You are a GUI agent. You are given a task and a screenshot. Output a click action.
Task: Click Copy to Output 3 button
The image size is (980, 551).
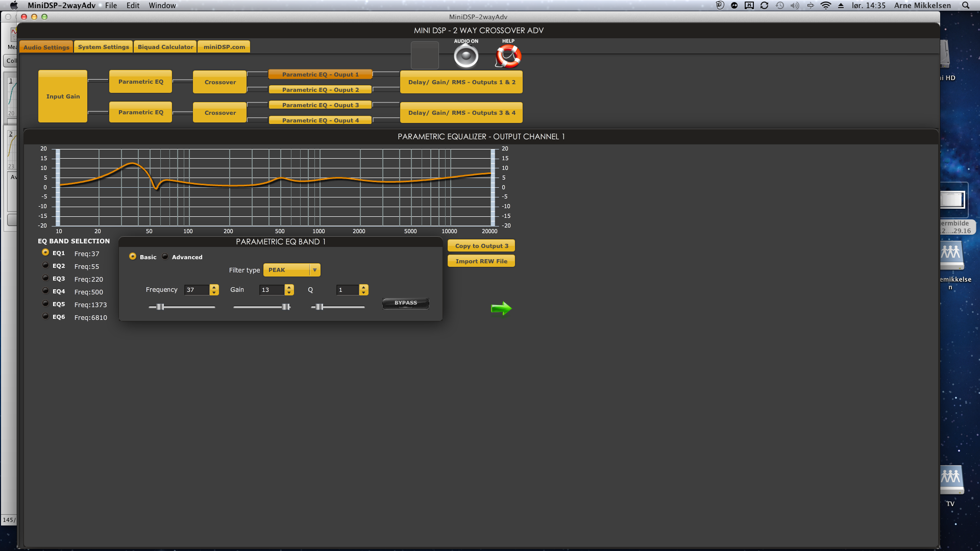point(481,245)
